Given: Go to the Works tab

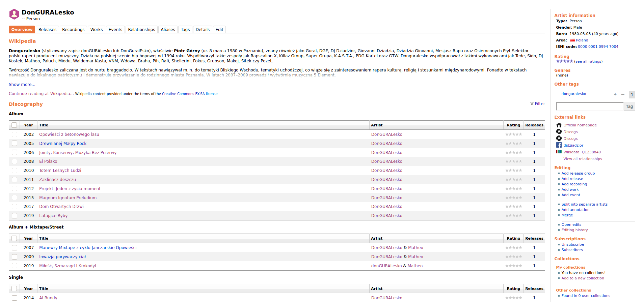Looking at the screenshot, I should [x=97, y=30].
